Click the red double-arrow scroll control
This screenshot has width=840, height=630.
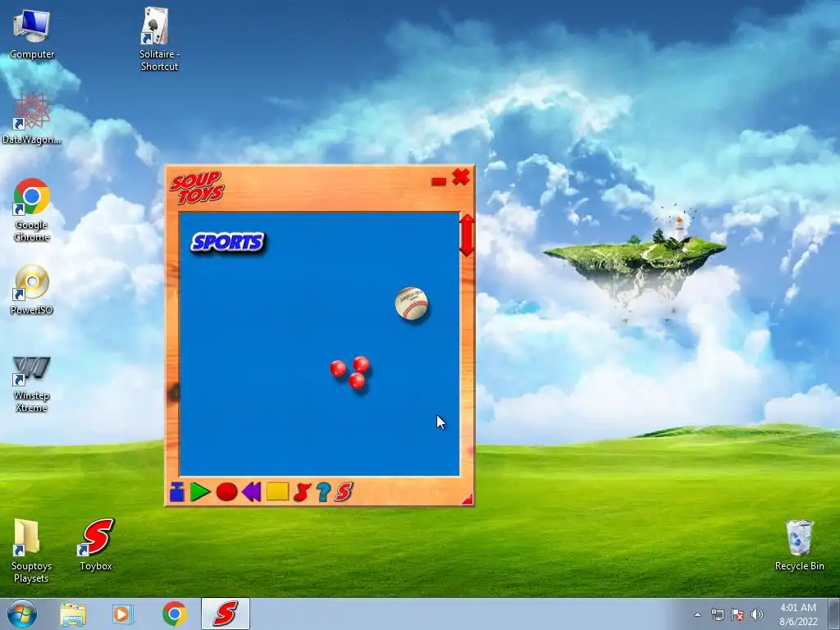pyautogui.click(x=467, y=235)
